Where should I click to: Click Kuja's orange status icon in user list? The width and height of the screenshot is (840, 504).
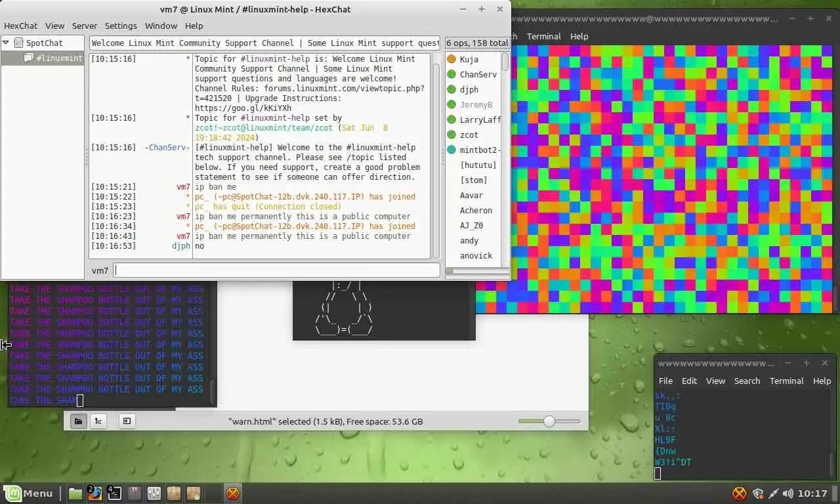pyautogui.click(x=451, y=59)
